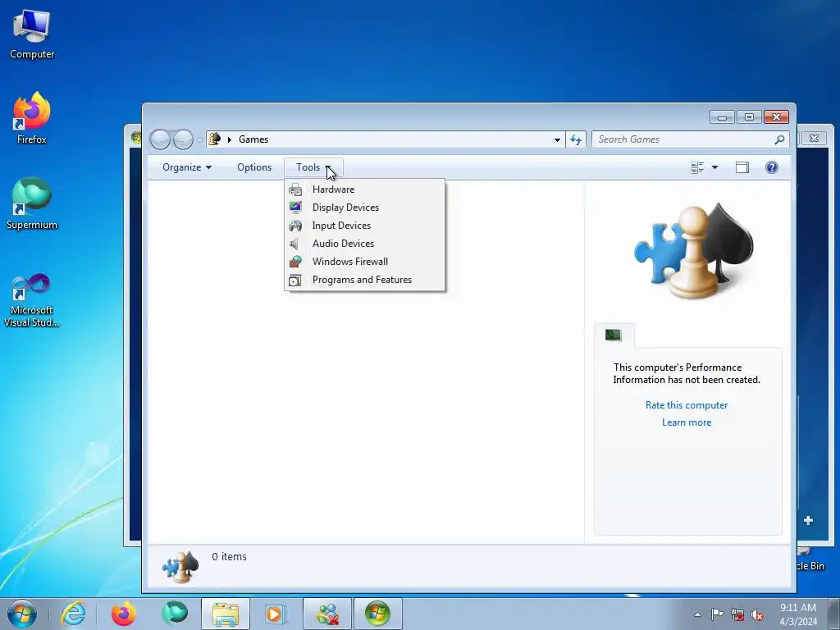Show hidden system tray icons
This screenshot has height=630, width=840.
tap(697, 614)
